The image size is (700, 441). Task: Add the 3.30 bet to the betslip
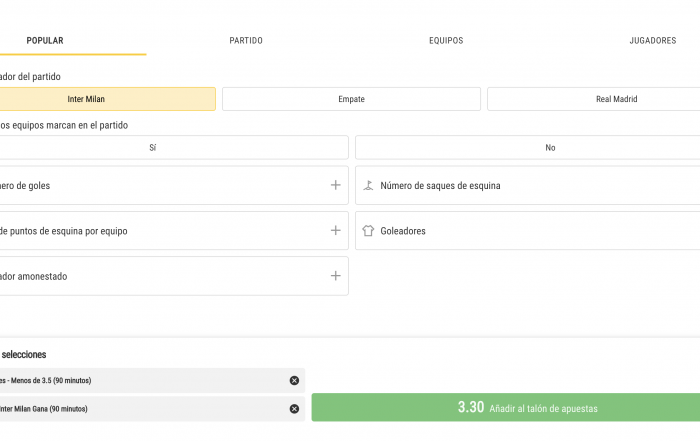[x=506, y=407]
